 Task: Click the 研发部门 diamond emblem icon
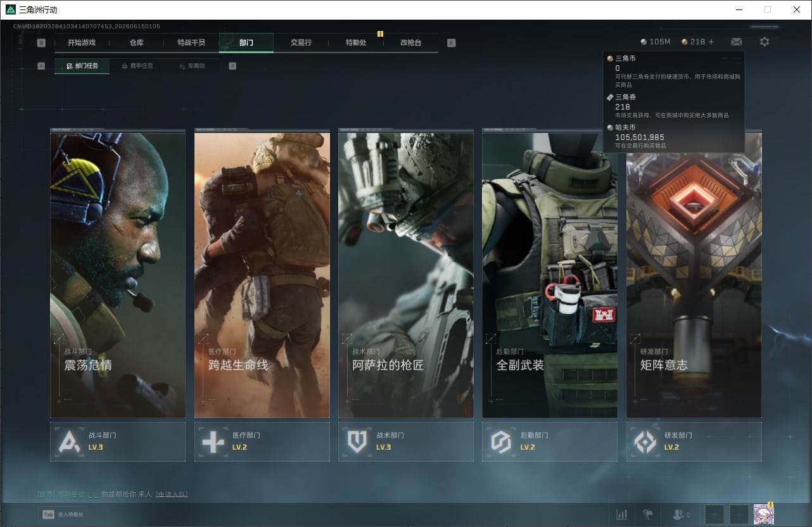(645, 441)
